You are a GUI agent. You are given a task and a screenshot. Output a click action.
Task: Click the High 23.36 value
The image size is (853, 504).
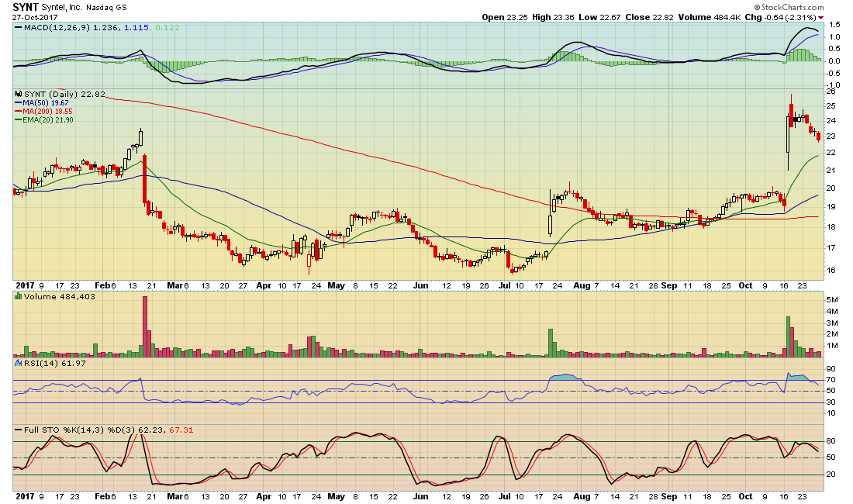click(553, 17)
